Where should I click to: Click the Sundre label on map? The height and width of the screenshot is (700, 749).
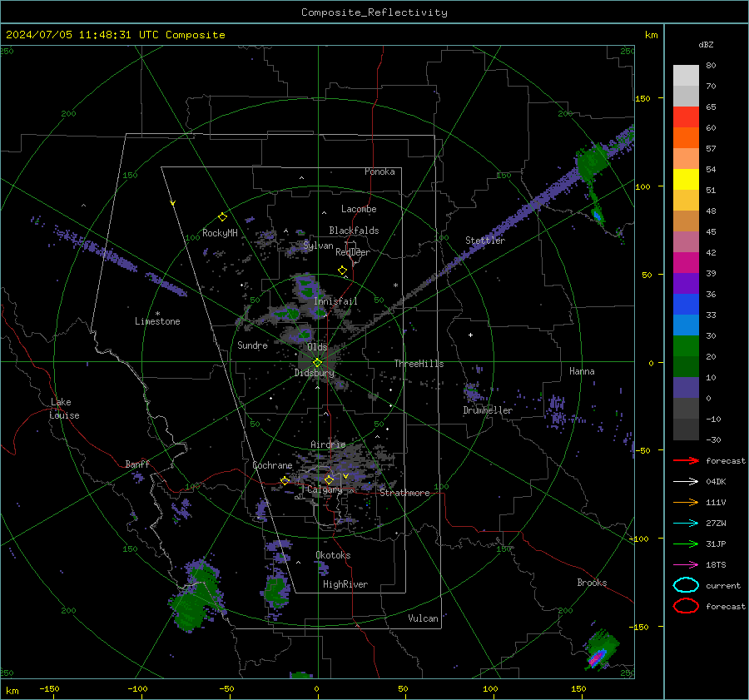click(252, 345)
